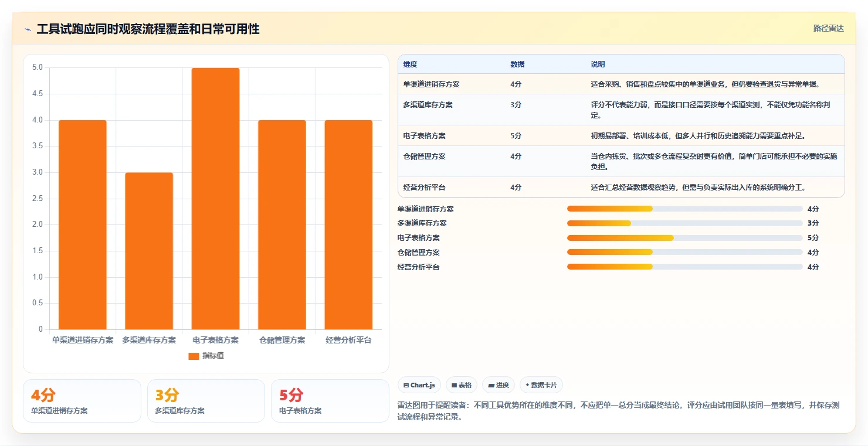The width and height of the screenshot is (868, 446).
Task: Click the 经营分析平台 progress bar
Action: [x=684, y=267]
